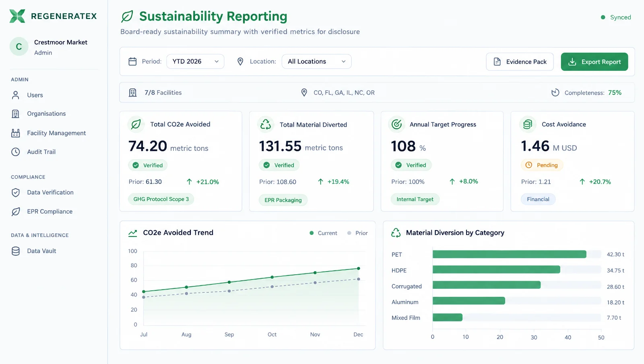Click the Verified badge under 74.20 metric tons

[148, 165]
